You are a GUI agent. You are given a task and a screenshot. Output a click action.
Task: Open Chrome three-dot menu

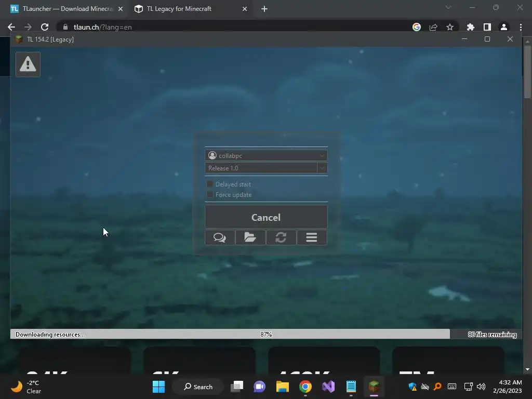coord(521,27)
